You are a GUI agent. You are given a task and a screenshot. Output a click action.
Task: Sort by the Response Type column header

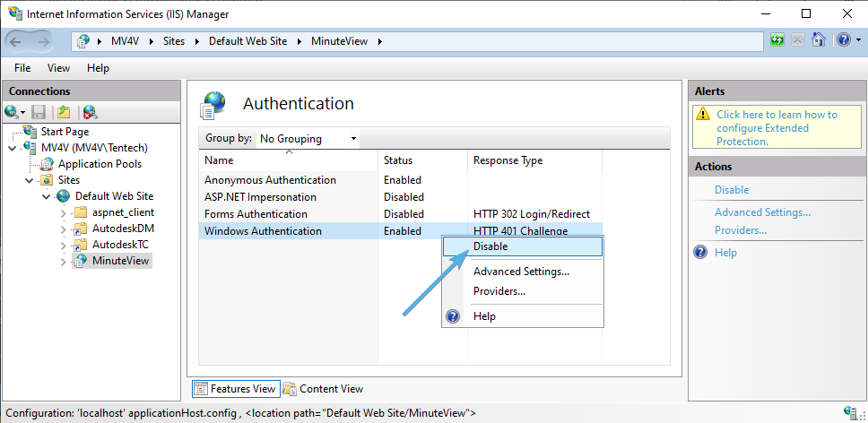534,160
